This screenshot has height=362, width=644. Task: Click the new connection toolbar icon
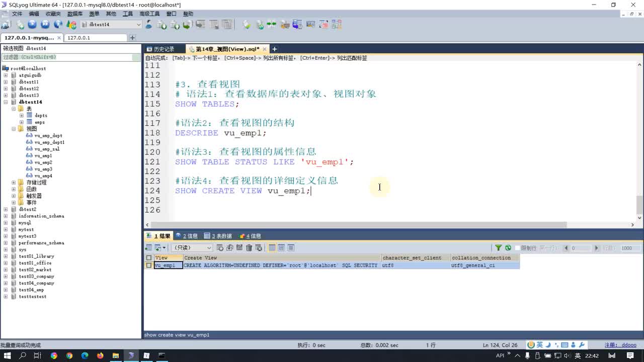6,24
